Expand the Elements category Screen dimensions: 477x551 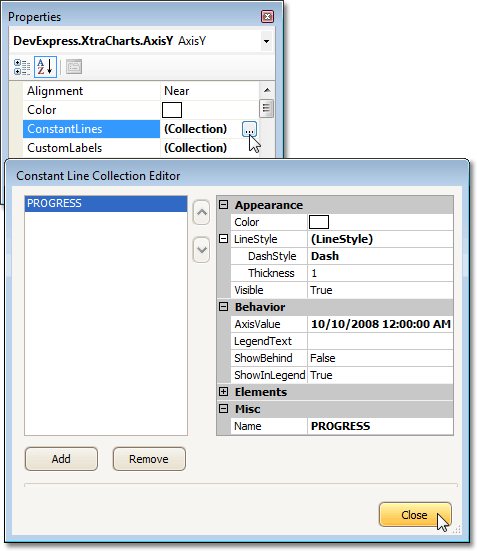224,392
